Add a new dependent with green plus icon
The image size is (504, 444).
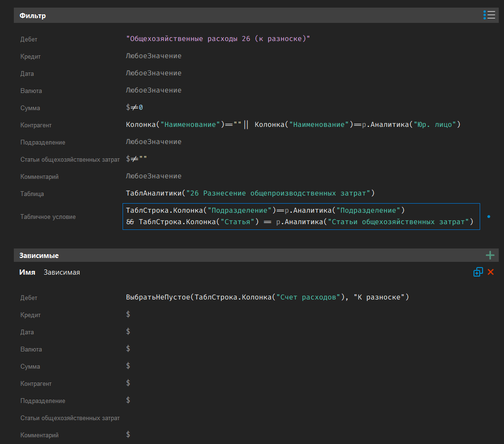tap(490, 255)
